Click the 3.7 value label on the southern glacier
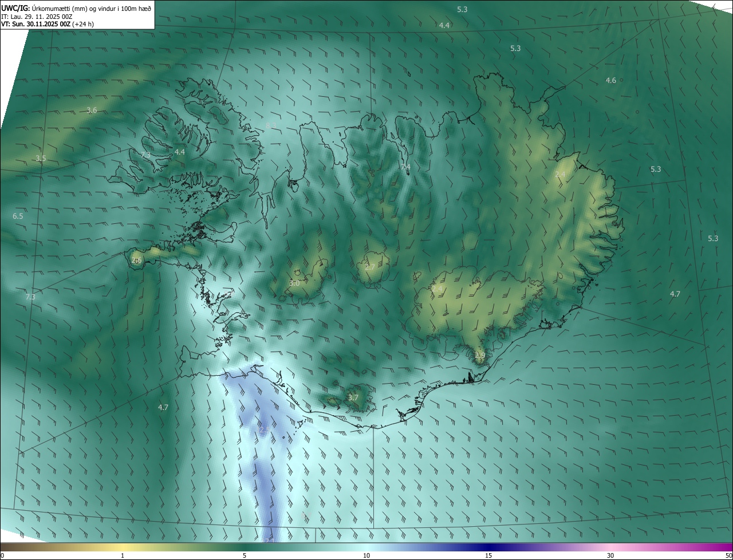Viewport: 733px width, 560px height. pyautogui.click(x=353, y=397)
